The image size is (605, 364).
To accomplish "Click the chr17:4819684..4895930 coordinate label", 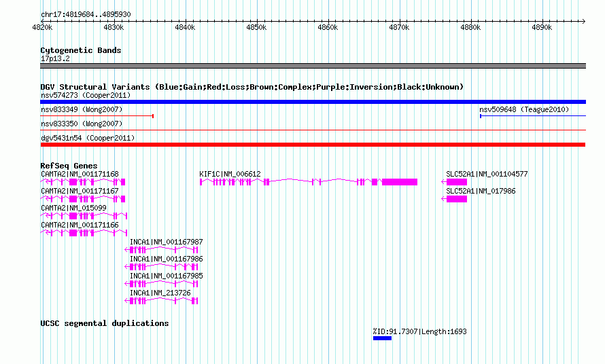I will click(x=86, y=14).
